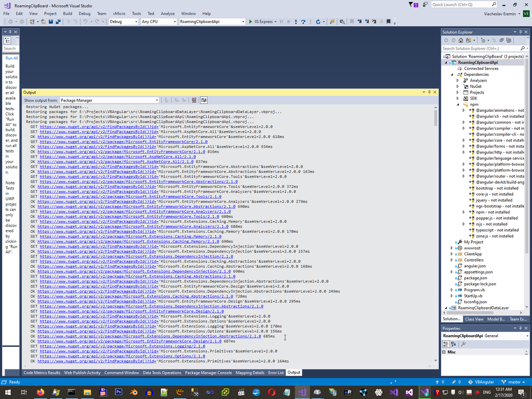Screen dimensions: 532x399
Task: Click Run All link in Test Explorer
Action: (12, 58)
